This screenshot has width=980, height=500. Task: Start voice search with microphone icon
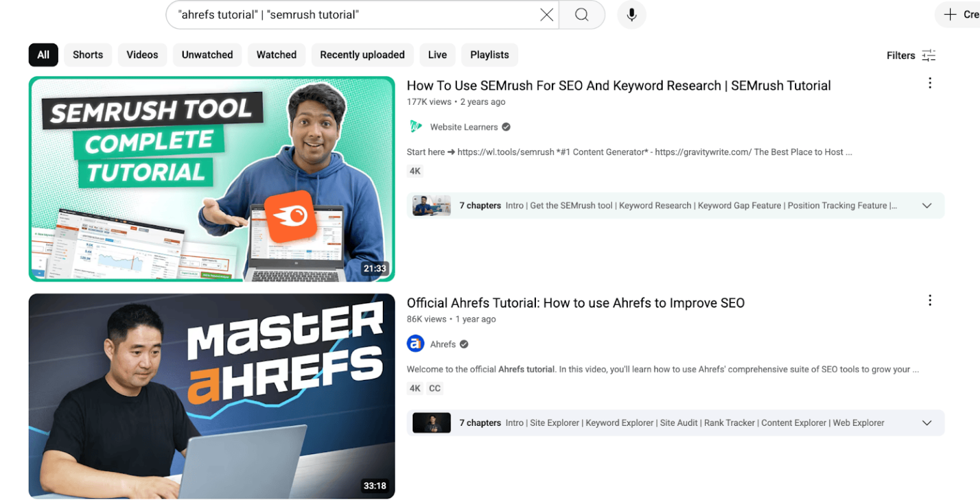coord(632,15)
